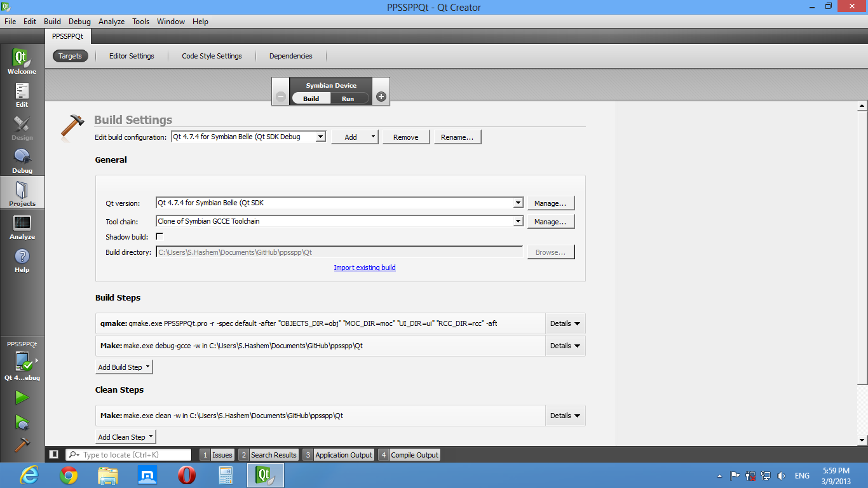868x488 pixels.
Task: Click the taskbar clock showing 5:59 PM
Action: click(x=836, y=475)
